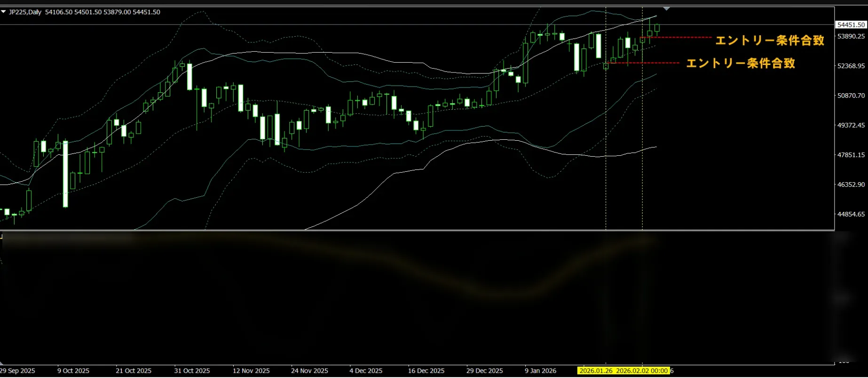Click the 44854.65 price on the axis
This screenshot has height=378, width=868.
[x=851, y=214]
